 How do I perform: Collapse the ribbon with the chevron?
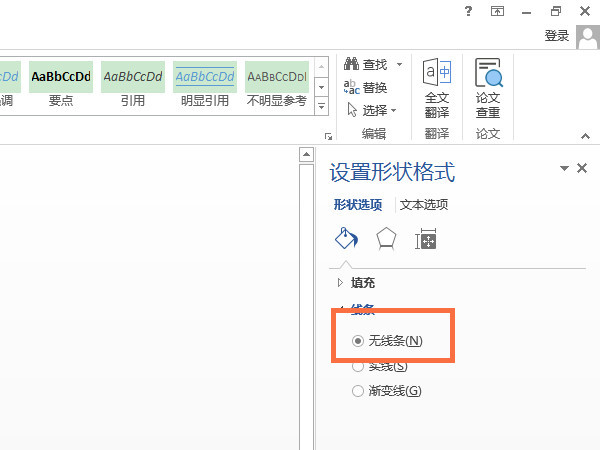[x=585, y=136]
